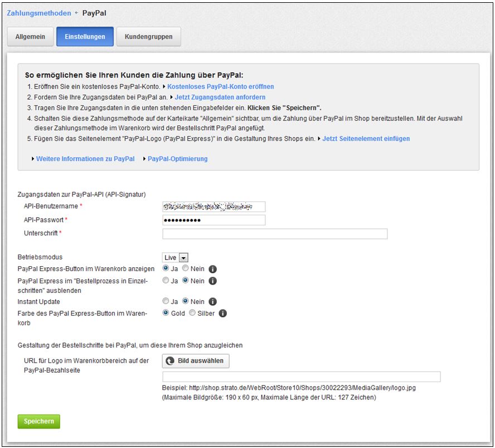The width and height of the screenshot is (495, 448).
Task: Choose Silber as PayPal Express button color
Action: click(x=193, y=314)
